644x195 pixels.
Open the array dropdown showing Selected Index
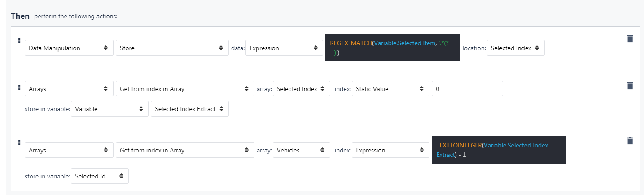click(301, 89)
